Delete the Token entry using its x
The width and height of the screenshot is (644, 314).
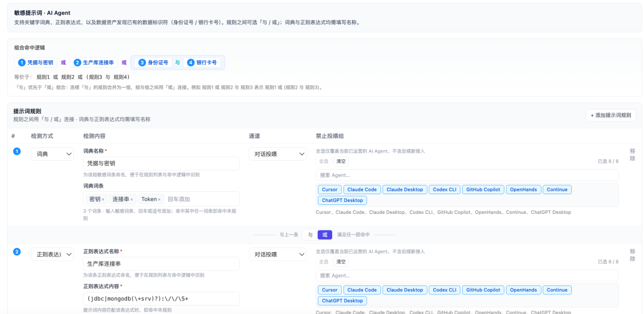(x=159, y=200)
